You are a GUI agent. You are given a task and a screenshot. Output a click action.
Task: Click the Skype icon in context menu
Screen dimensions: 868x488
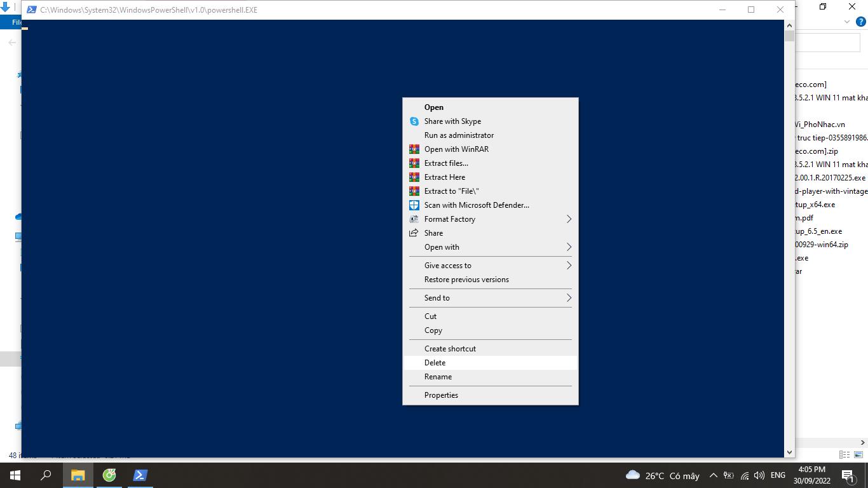point(414,121)
